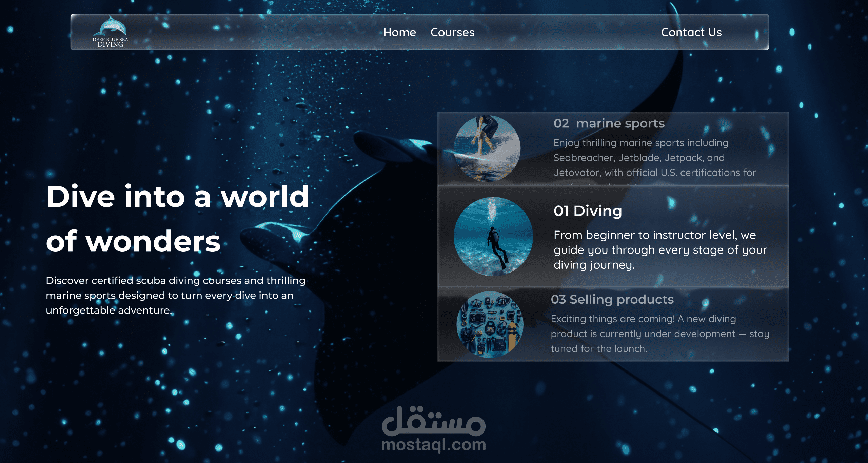Go to the Courses page

click(x=452, y=32)
